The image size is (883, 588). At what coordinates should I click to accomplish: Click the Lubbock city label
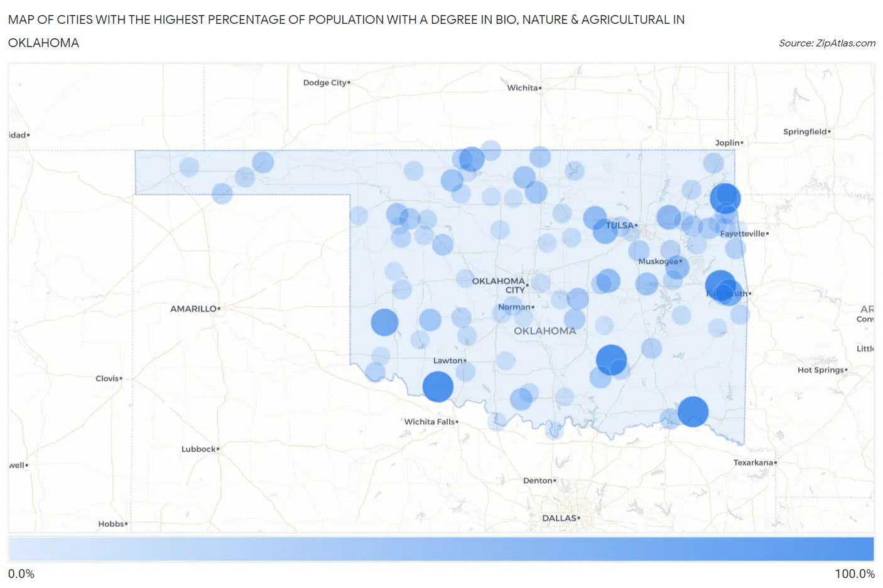pyautogui.click(x=198, y=449)
